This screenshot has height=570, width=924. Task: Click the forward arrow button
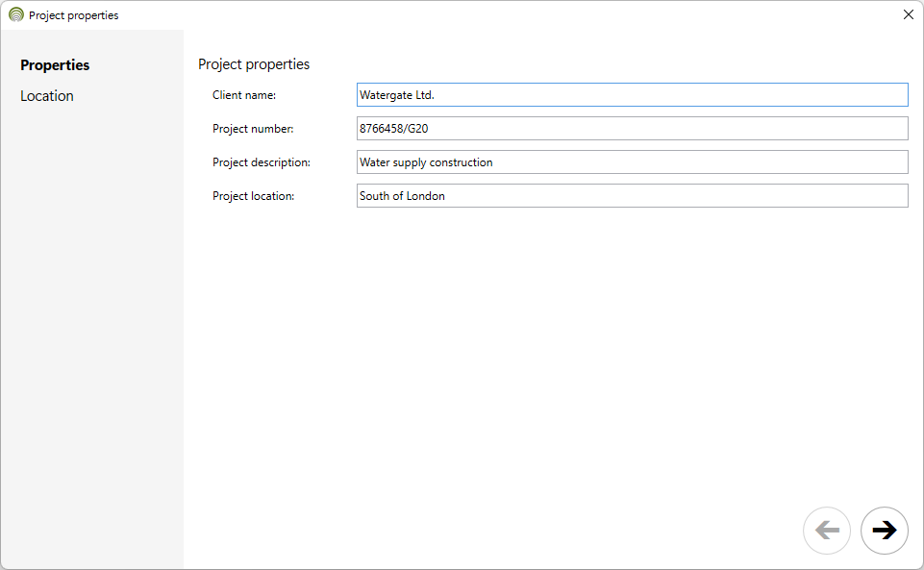(884, 530)
